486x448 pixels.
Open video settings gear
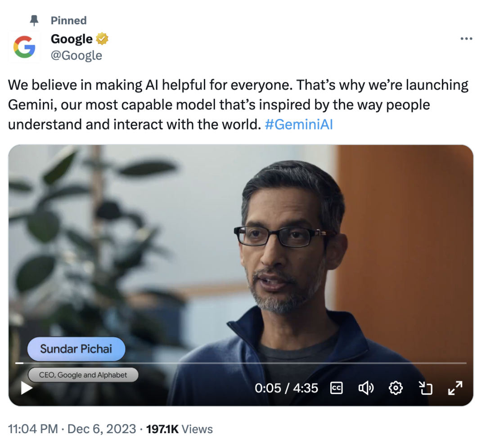(x=396, y=388)
